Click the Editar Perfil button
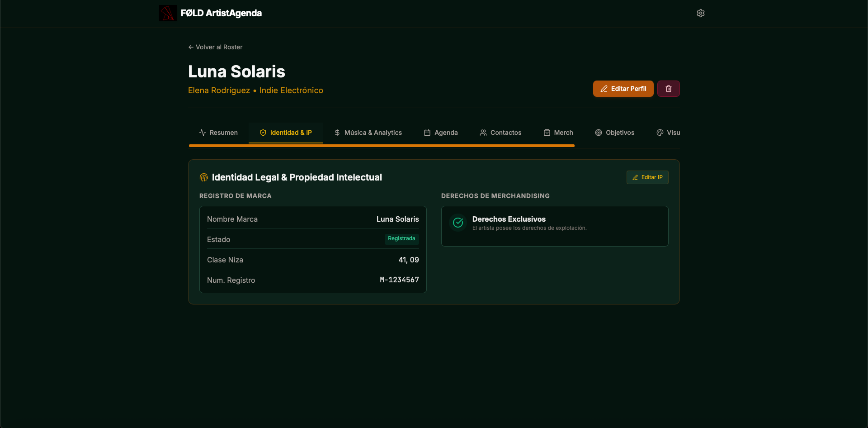The image size is (868, 428). tap(623, 89)
